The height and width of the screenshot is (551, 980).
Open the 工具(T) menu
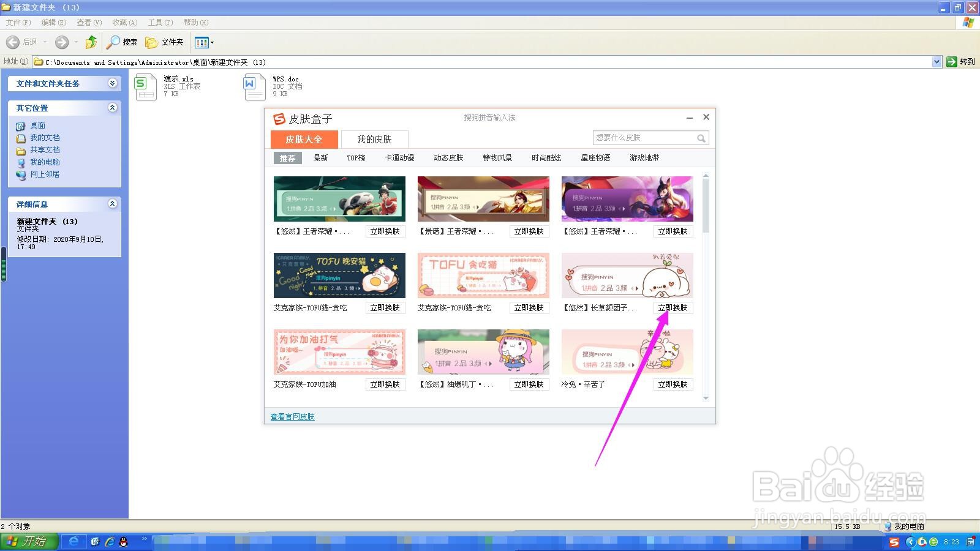[x=160, y=23]
